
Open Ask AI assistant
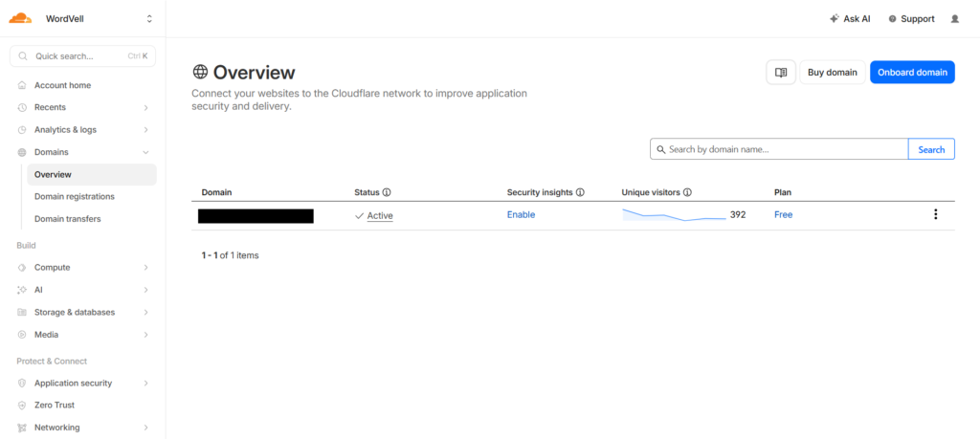click(x=850, y=19)
